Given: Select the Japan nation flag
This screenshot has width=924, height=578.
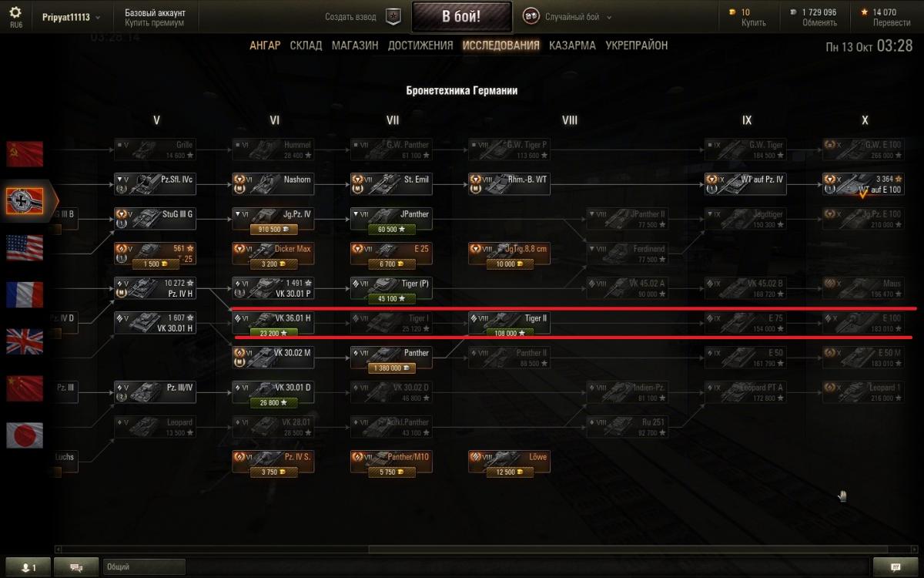Looking at the screenshot, I should click(x=25, y=435).
